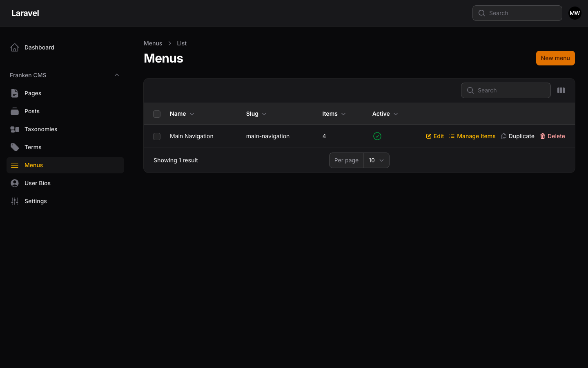Image resolution: width=588 pixels, height=368 pixels.
Task: Sort the table by the Name column
Action: pos(182,114)
